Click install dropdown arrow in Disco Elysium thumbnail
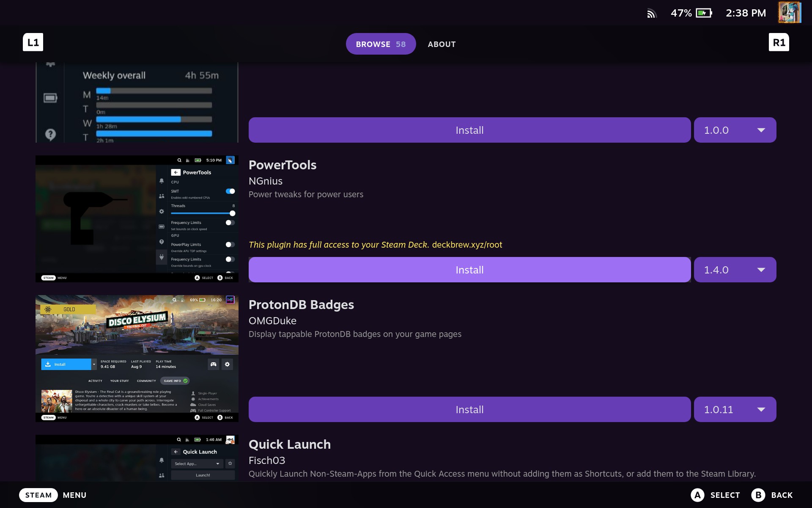 pos(94,364)
